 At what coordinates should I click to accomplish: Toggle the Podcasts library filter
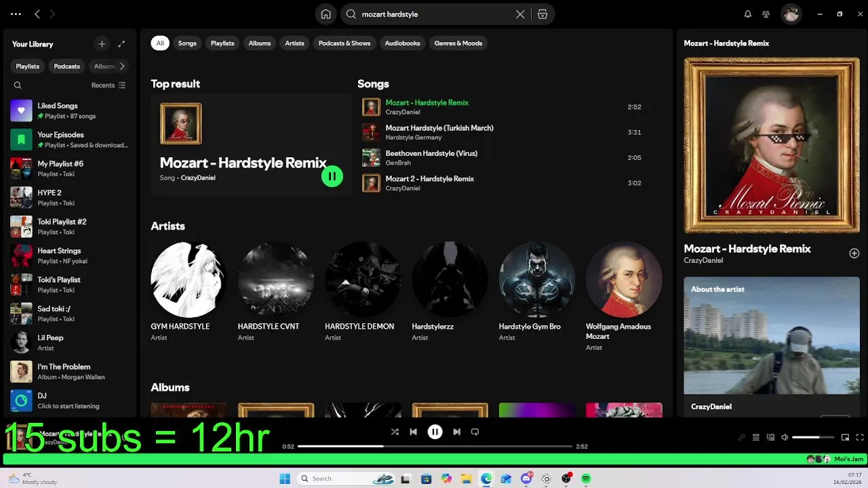[67, 66]
